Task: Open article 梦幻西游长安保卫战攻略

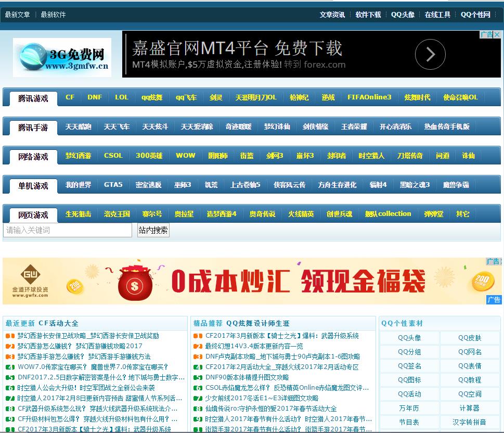Action: click(88, 336)
